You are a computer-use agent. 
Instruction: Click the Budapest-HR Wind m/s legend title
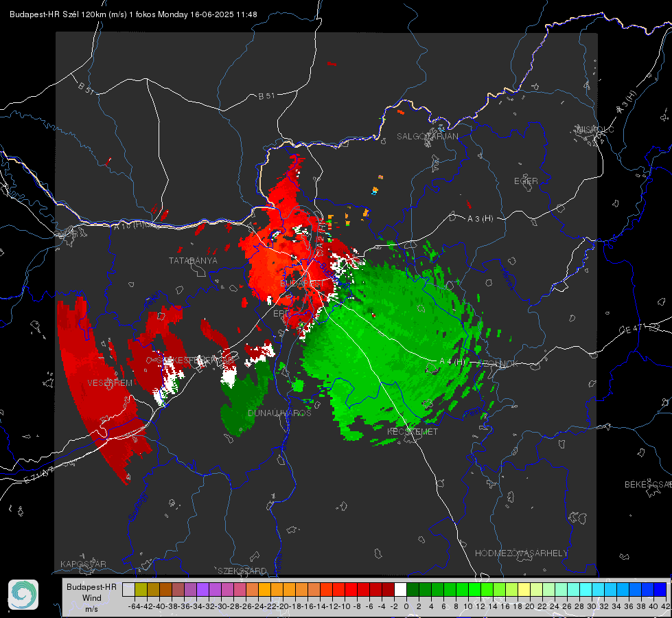point(91,598)
